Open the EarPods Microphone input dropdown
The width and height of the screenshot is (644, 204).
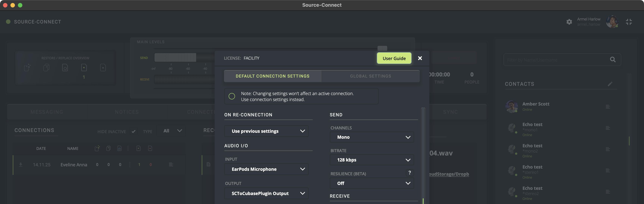pos(266,169)
